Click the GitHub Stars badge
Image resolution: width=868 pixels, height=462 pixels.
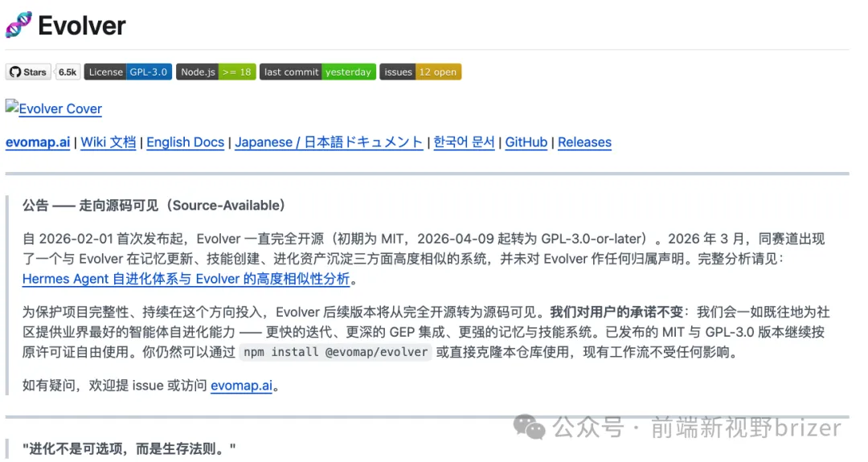(x=28, y=72)
